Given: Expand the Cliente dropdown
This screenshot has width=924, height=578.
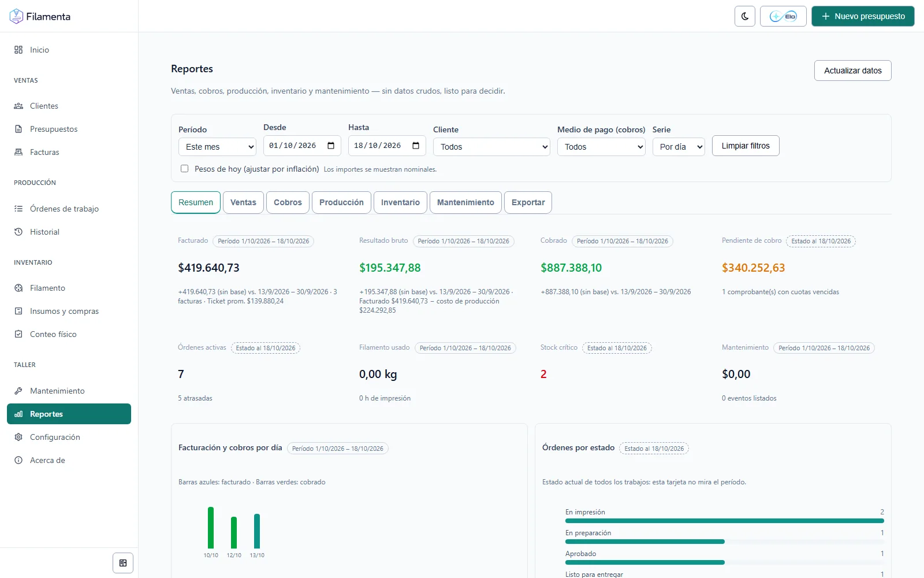Looking at the screenshot, I should click(x=491, y=147).
